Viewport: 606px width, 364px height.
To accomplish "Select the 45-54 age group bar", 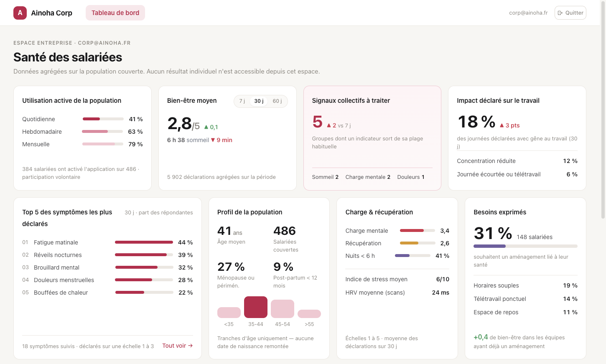I will tap(283, 309).
